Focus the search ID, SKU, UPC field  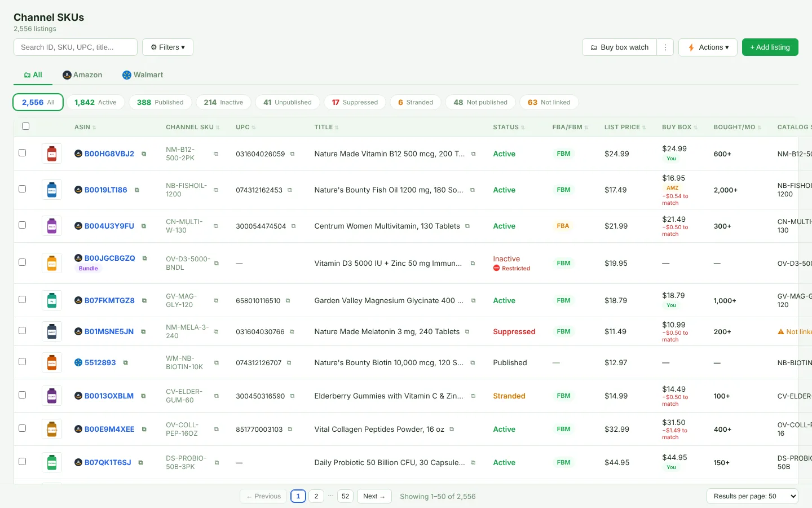pos(76,47)
